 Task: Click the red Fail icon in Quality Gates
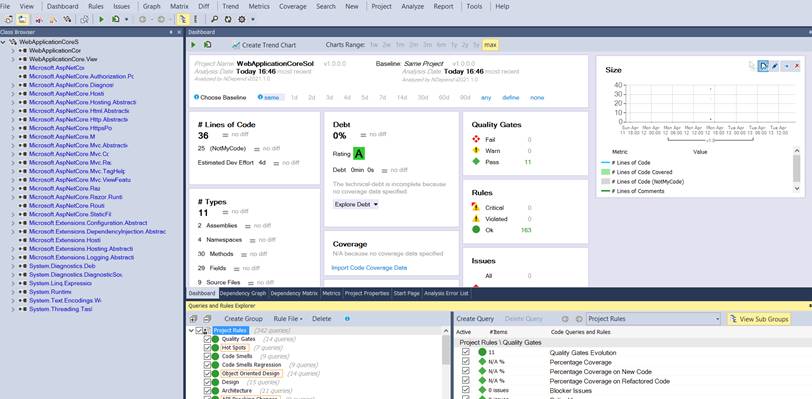[x=476, y=139]
